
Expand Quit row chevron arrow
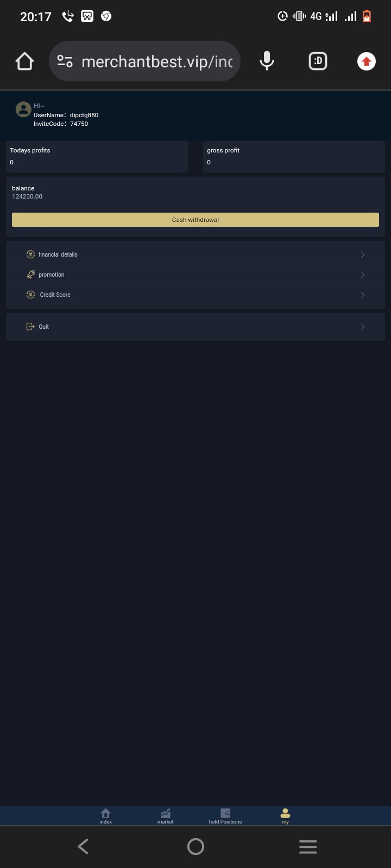(363, 327)
